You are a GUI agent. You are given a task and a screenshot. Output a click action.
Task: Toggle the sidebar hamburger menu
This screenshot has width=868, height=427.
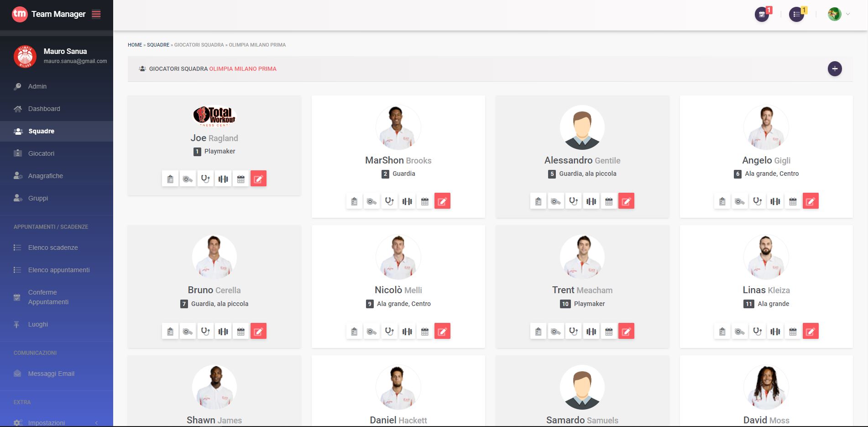[96, 14]
